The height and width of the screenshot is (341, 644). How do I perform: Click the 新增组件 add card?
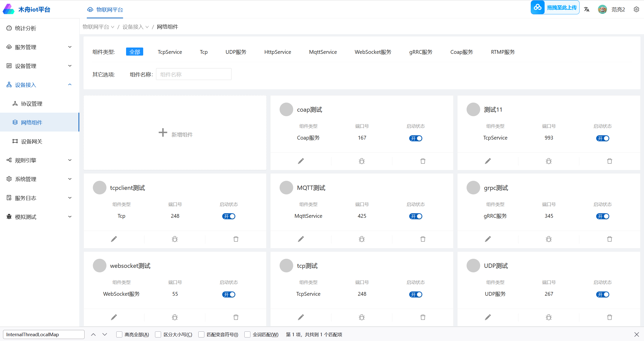[x=175, y=133]
